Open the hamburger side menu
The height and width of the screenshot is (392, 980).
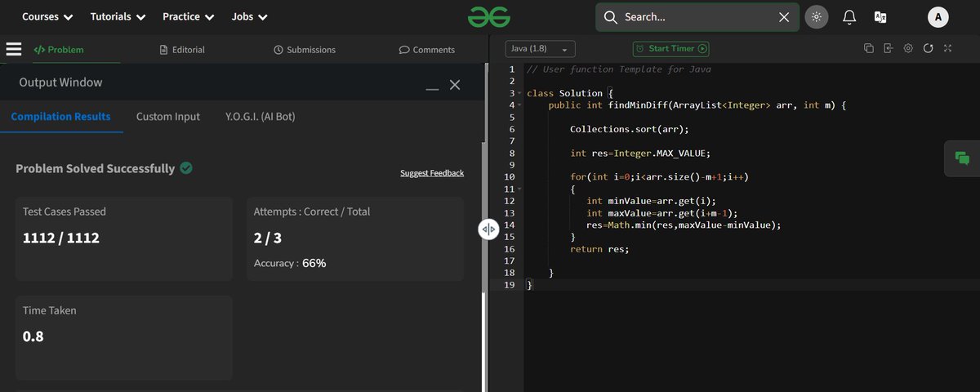point(13,49)
